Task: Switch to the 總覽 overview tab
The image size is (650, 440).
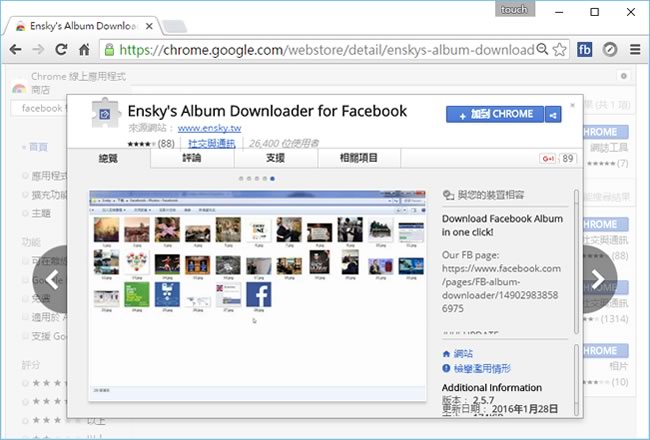Action: (109, 158)
